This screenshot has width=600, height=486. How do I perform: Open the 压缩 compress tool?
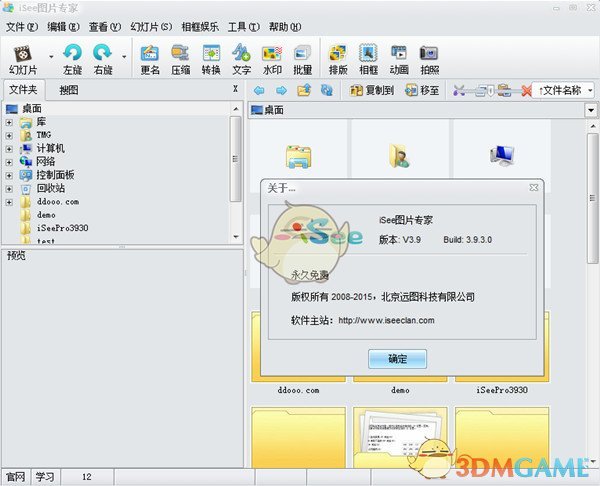coord(180,59)
